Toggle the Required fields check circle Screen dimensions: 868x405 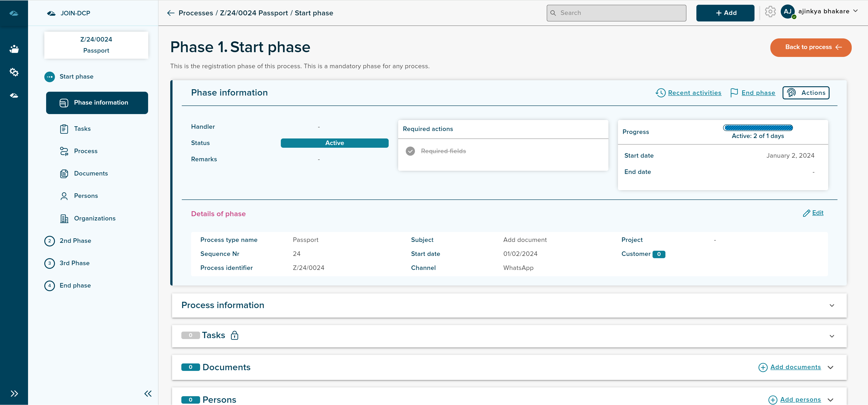(x=410, y=151)
